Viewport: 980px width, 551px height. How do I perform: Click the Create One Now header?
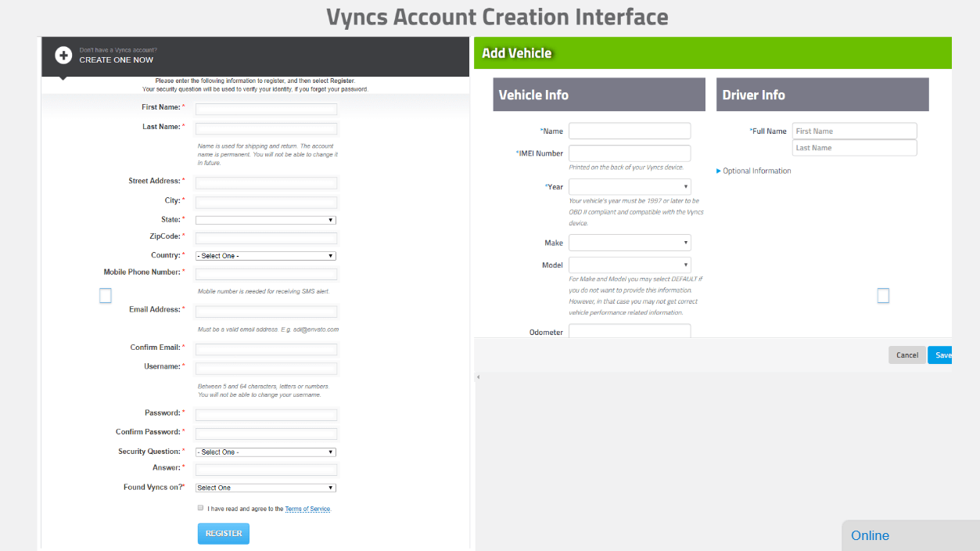tap(117, 59)
